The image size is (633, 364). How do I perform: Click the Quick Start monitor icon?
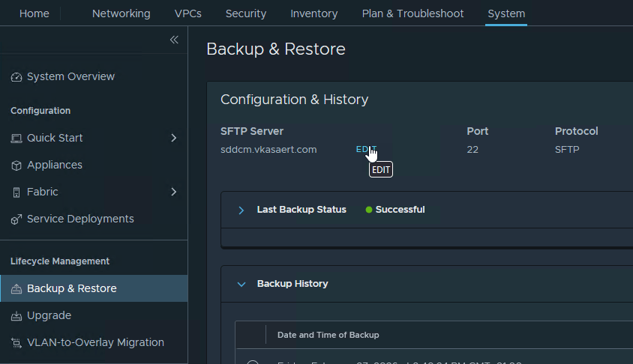coord(16,139)
